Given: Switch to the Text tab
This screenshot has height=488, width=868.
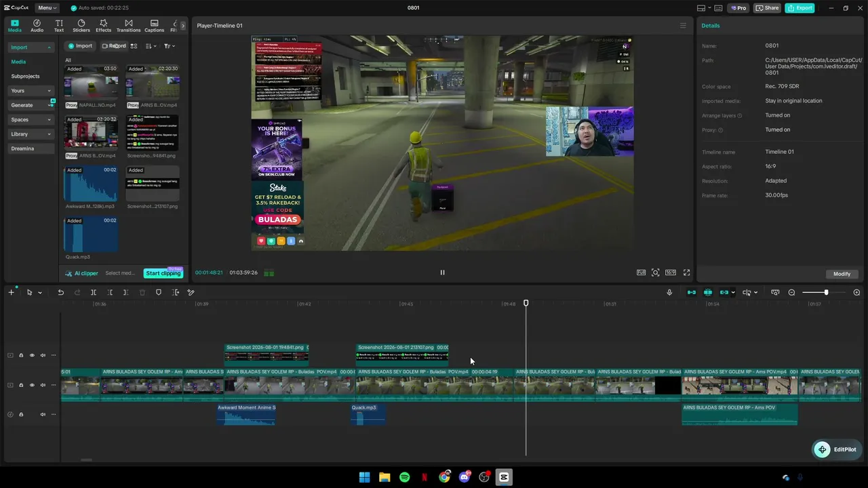Looking at the screenshot, I should [59, 26].
